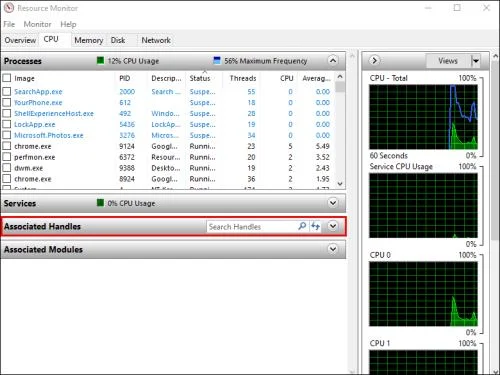500x375 pixels.
Task: Sort by the CPU column header
Action: (287, 78)
